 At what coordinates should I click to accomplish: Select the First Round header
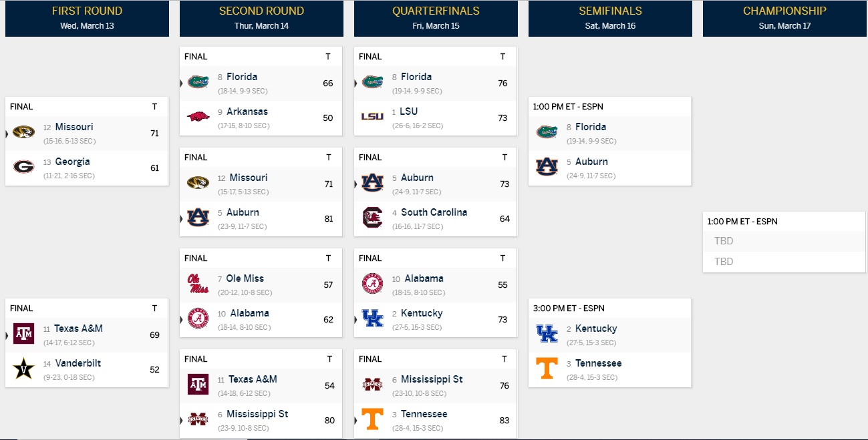87,18
